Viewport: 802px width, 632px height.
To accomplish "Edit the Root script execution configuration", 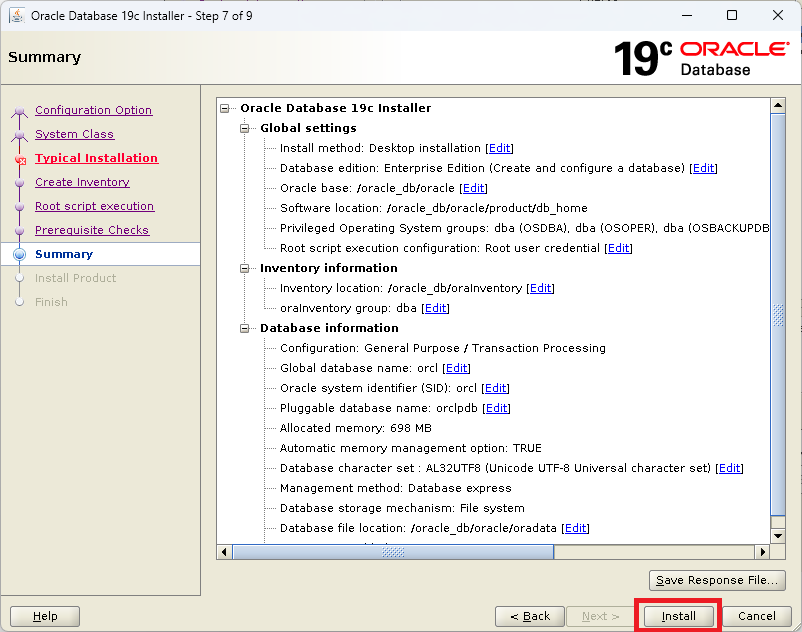I will (x=618, y=248).
